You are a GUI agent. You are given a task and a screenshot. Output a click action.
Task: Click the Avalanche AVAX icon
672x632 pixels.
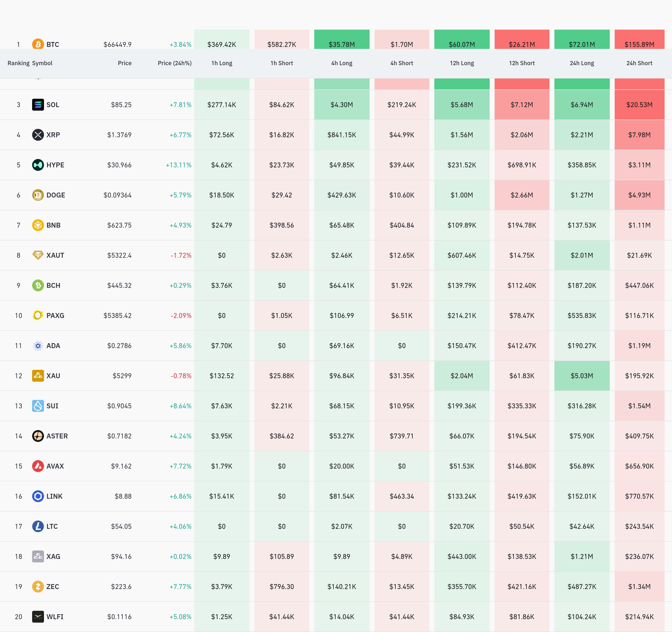(x=38, y=466)
